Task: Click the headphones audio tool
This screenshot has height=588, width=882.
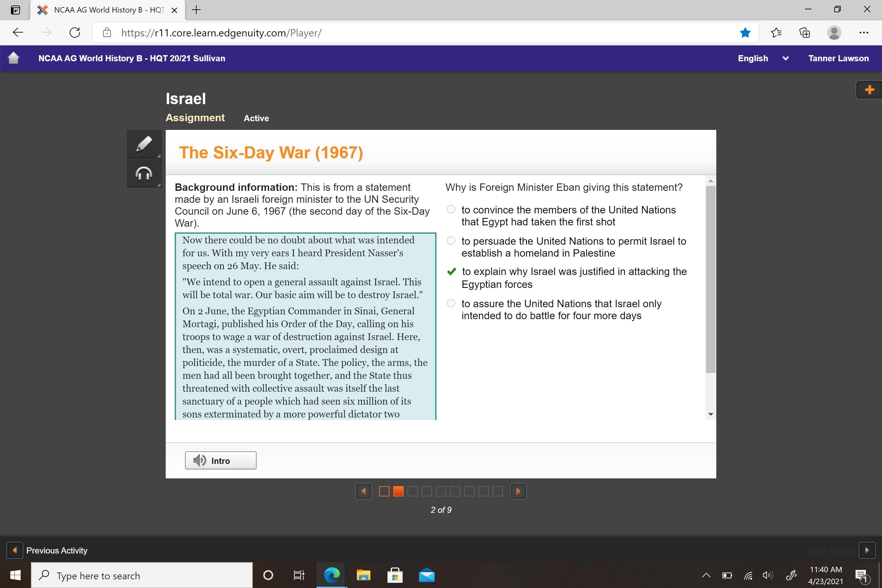Action: pyautogui.click(x=144, y=173)
